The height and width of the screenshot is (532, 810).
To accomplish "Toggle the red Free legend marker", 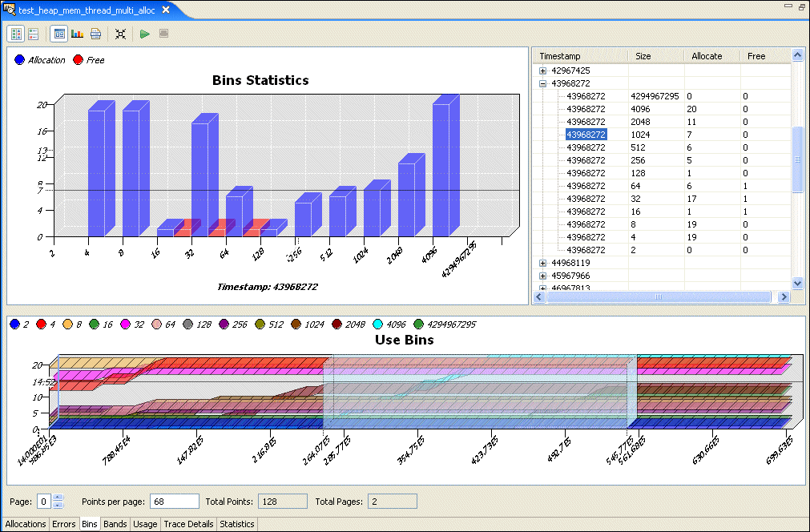I will point(78,60).
